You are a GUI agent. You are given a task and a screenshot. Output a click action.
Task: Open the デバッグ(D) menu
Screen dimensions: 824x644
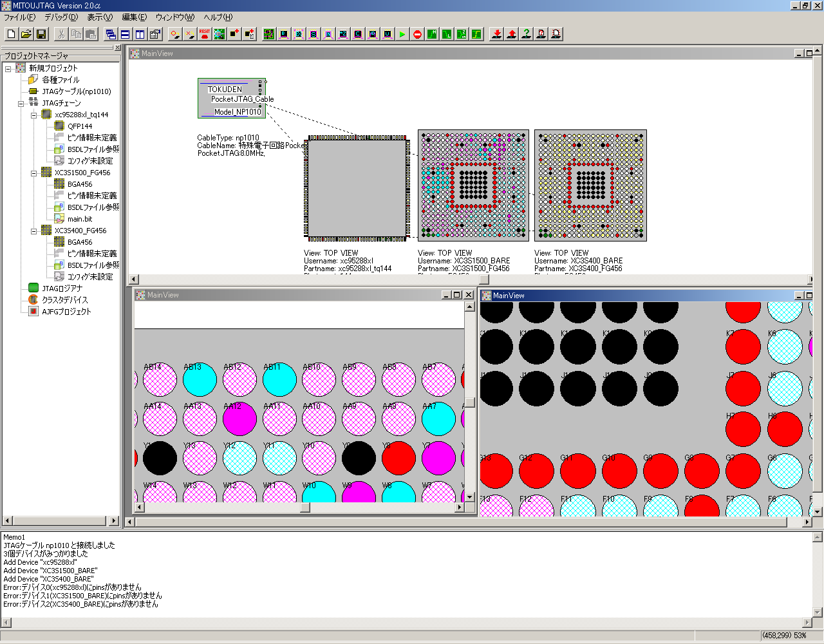[x=61, y=17]
